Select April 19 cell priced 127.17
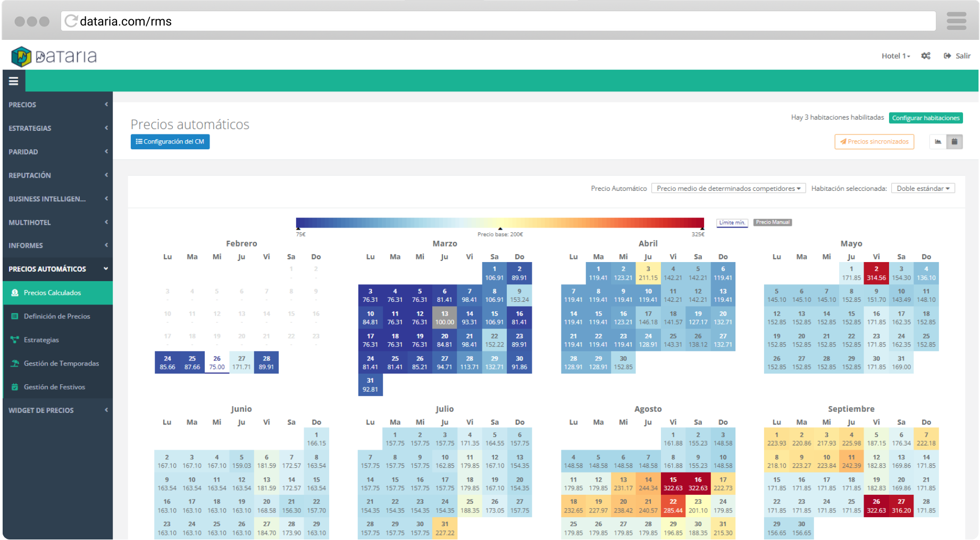 (698, 318)
